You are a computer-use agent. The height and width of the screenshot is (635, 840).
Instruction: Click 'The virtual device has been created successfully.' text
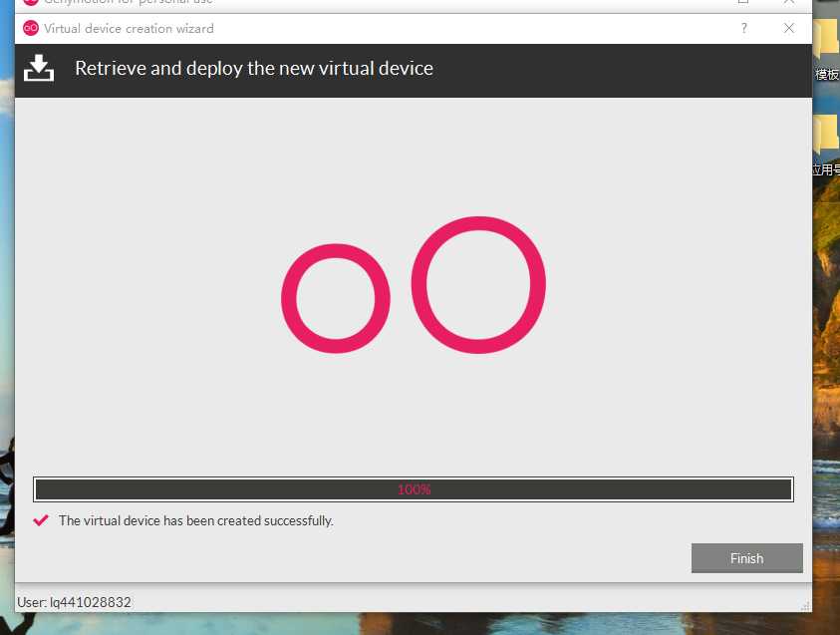click(196, 520)
